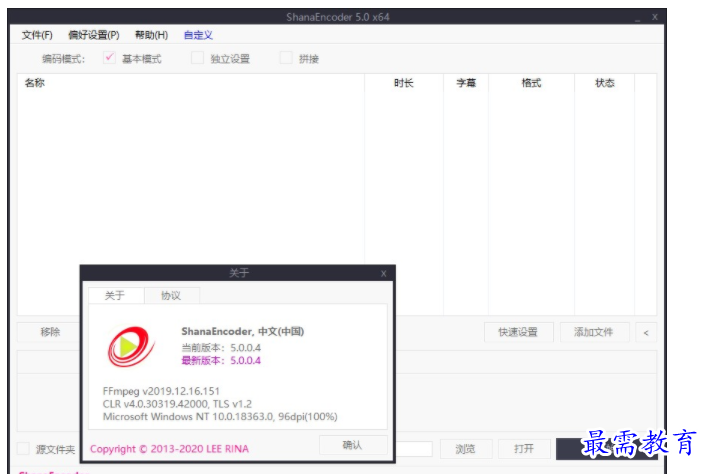
Task: Enable the 拼接 checkbox
Action: point(286,58)
